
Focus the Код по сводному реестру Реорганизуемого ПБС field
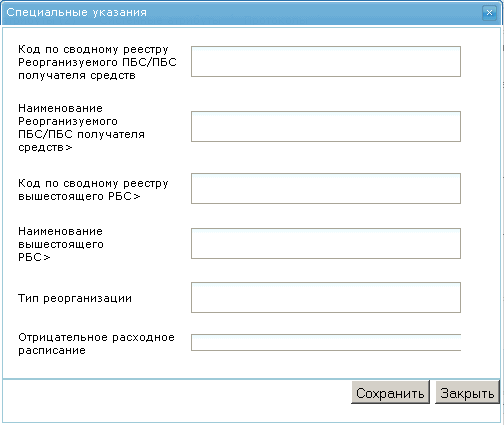point(326,62)
